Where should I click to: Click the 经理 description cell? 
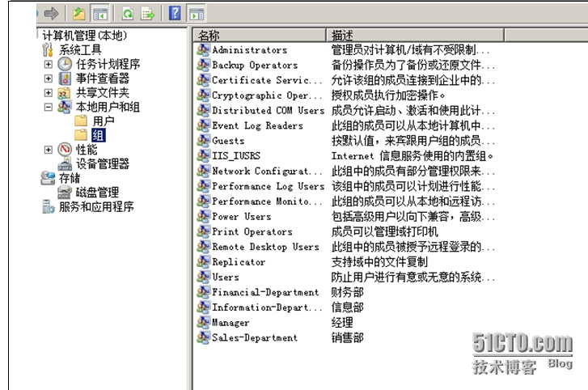click(x=342, y=322)
